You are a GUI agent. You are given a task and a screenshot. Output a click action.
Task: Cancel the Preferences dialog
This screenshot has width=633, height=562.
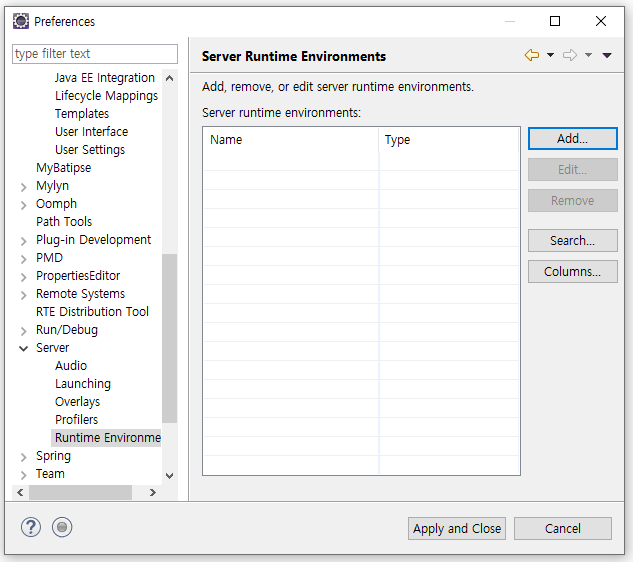point(563,528)
